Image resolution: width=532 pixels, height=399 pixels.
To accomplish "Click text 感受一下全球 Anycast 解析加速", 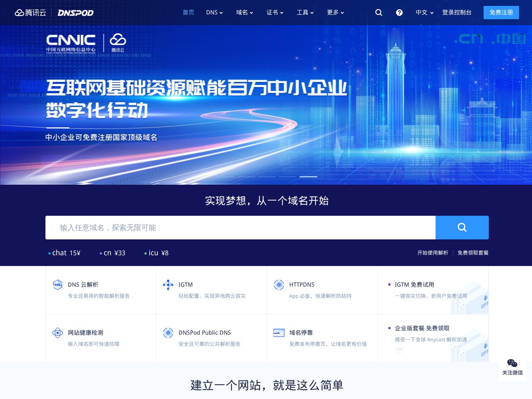I will pyautogui.click(x=431, y=340).
